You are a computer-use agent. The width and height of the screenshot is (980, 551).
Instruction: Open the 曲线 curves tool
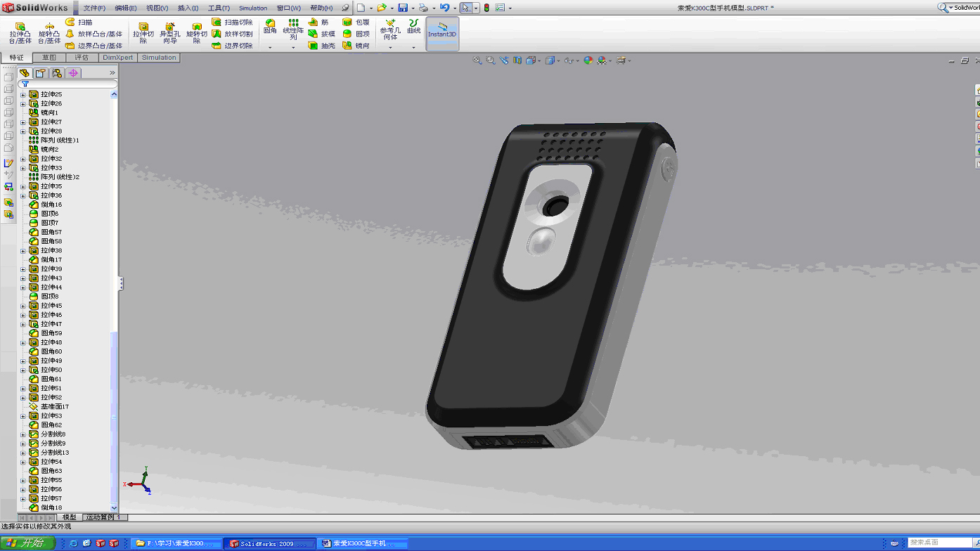point(413,27)
